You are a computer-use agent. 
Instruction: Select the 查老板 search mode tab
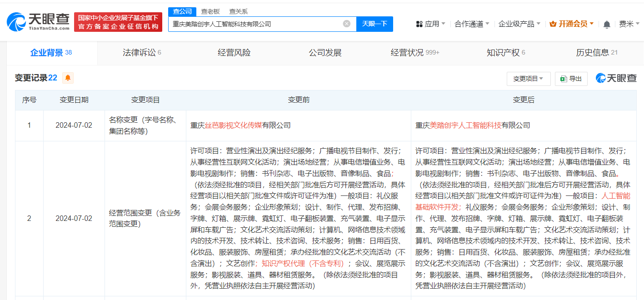pyautogui.click(x=210, y=11)
